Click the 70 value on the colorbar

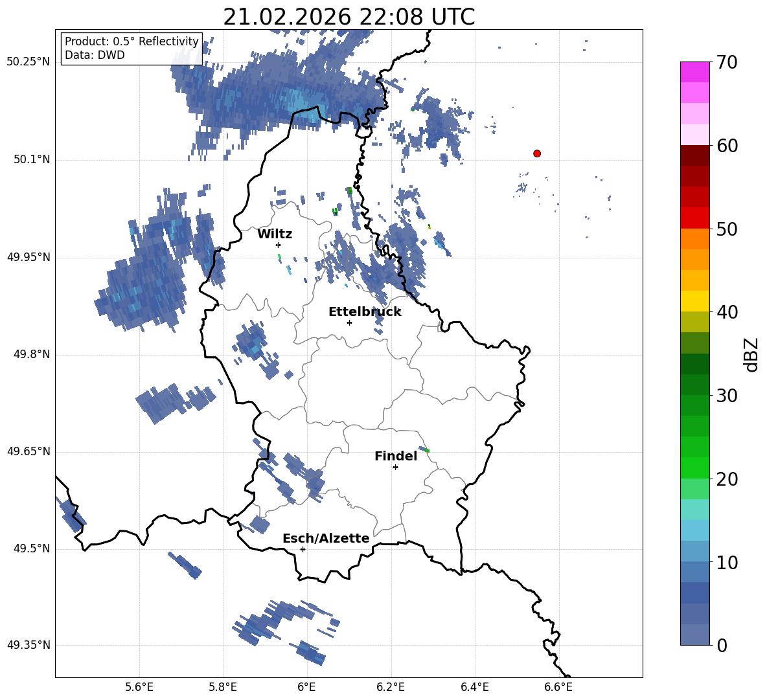(726, 62)
